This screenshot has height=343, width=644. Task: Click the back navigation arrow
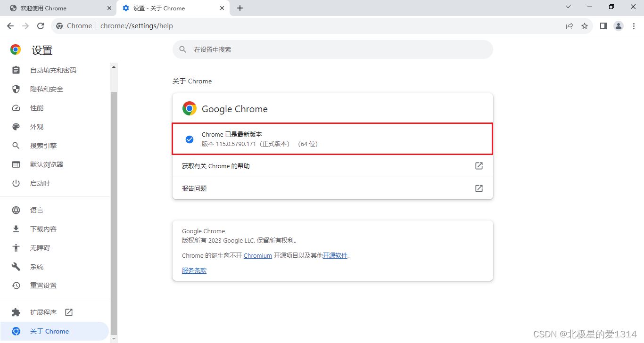tap(10, 26)
